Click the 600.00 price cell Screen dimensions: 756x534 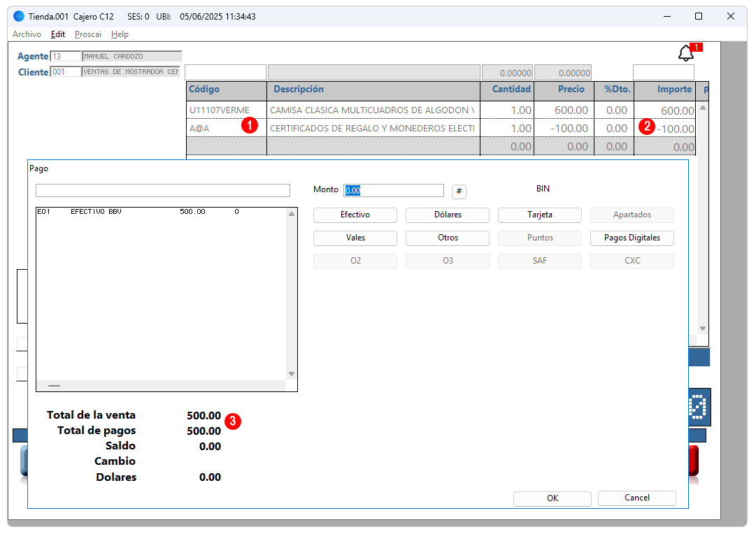[564, 110]
